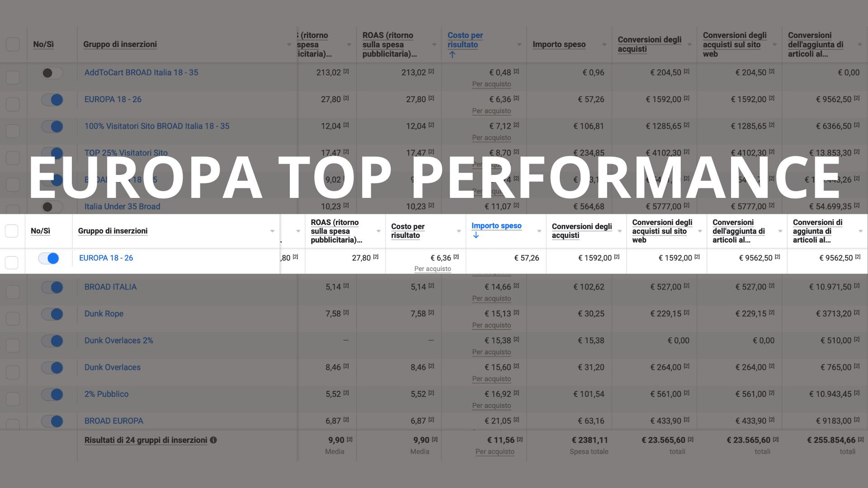Click Risultati di 24 gruppi di inserzioni

point(146,440)
